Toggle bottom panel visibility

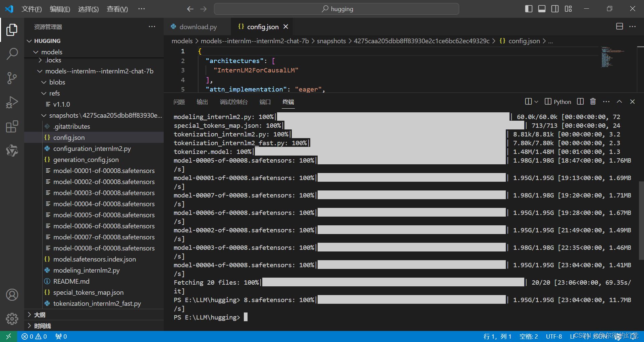pos(542,9)
